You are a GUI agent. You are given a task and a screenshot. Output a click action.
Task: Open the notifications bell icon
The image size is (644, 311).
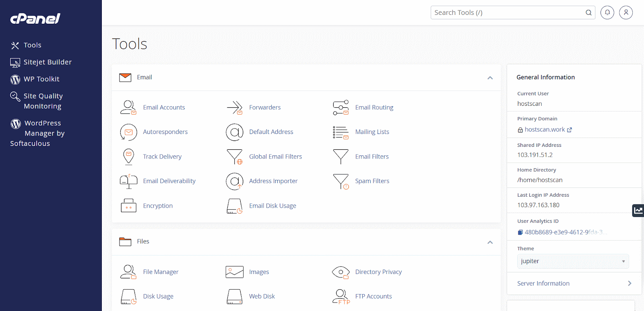pos(607,12)
